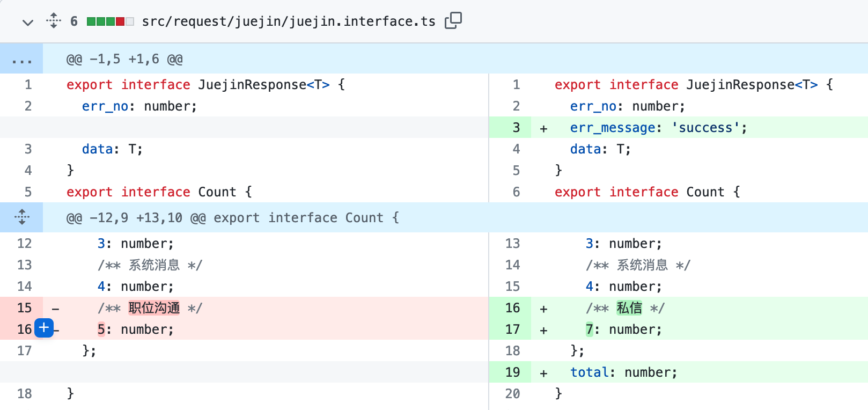Expand all lines icon in file header
Screen dimensions: 868x410
click(x=54, y=21)
